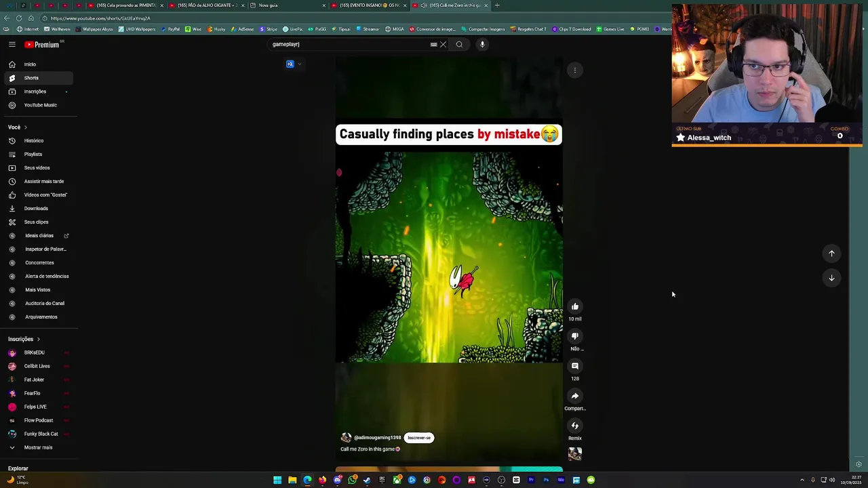The height and width of the screenshot is (488, 868).
Task: Open File Explorer from the taskbar
Action: pyautogui.click(x=292, y=480)
